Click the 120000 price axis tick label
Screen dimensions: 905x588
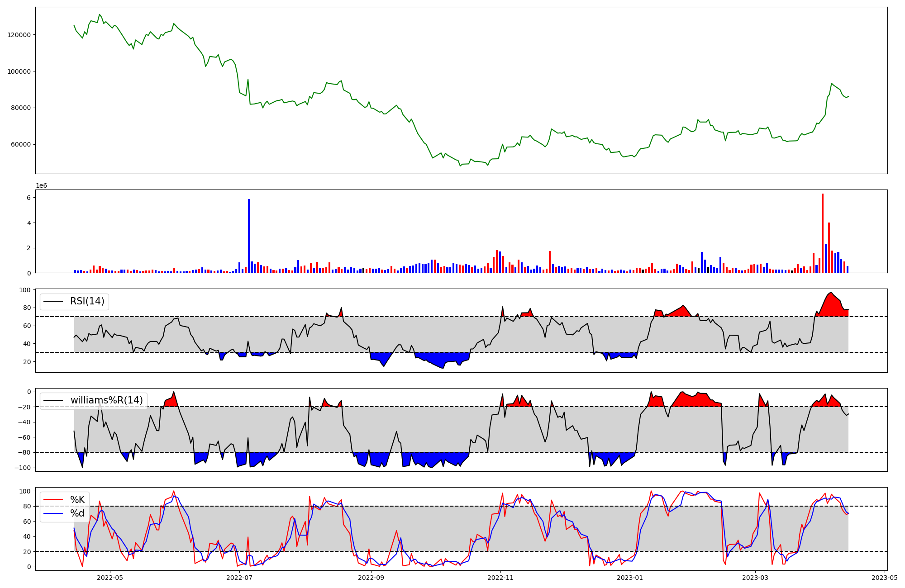coord(19,35)
